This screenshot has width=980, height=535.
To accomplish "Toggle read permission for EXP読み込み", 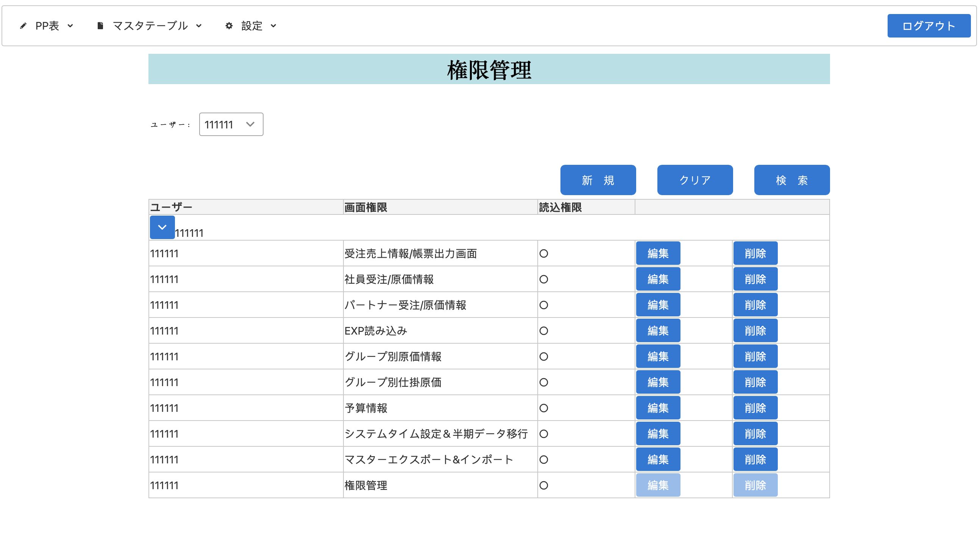I will click(x=544, y=331).
